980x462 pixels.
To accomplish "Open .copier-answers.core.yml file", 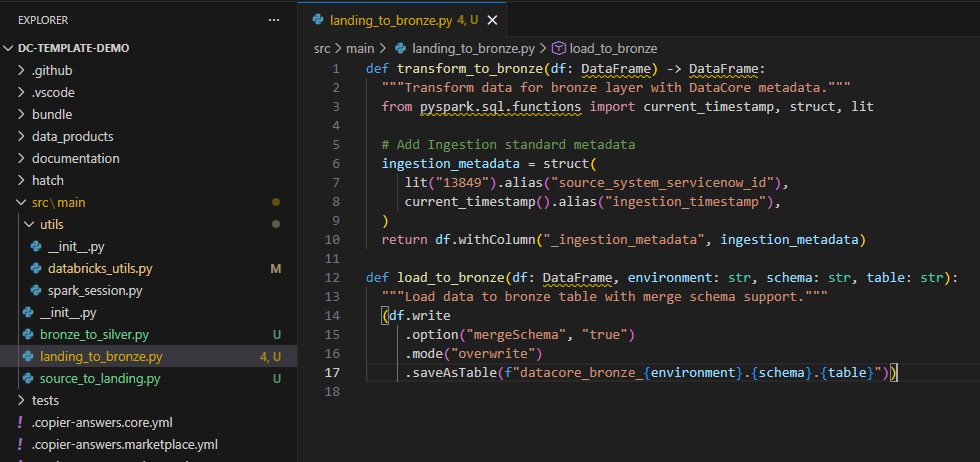I will click(x=102, y=423).
